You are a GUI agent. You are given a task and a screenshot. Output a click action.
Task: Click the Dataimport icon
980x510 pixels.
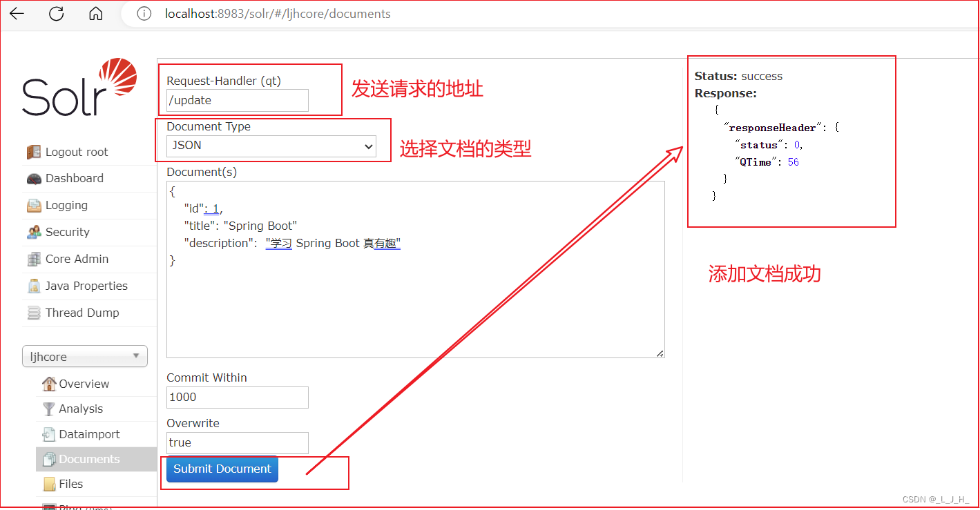[x=48, y=434]
